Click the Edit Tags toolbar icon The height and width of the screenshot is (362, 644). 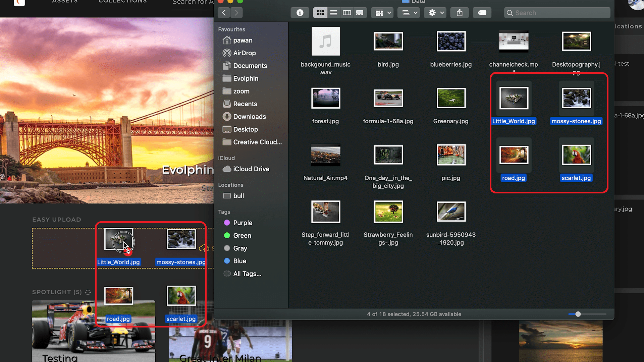tap(482, 12)
